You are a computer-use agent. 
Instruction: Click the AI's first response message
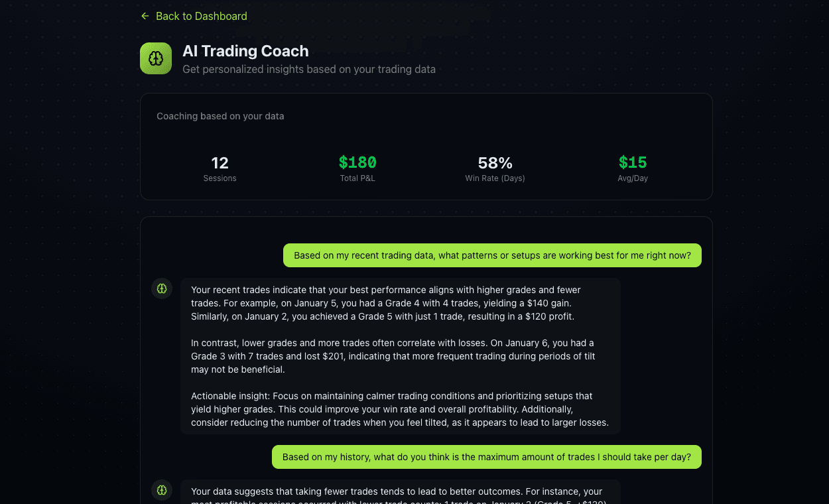400,355
